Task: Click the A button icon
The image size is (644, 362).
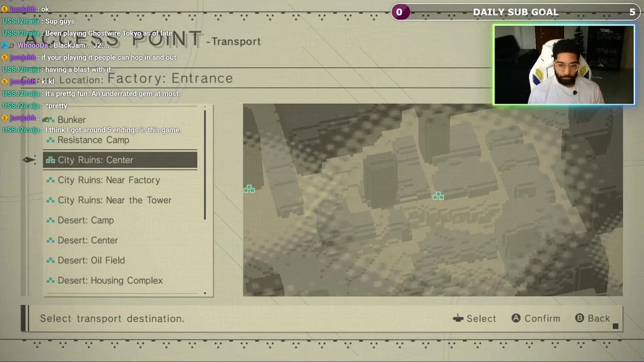Action: coord(516,318)
